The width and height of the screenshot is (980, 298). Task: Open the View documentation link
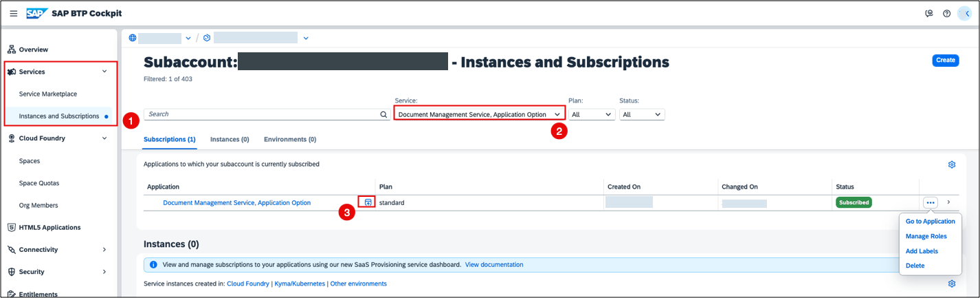[x=494, y=264]
